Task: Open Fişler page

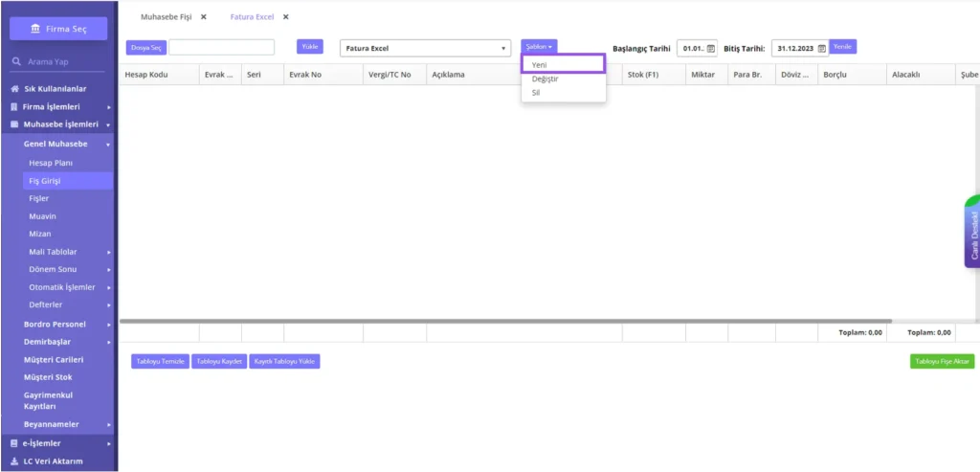Action: pyautogui.click(x=38, y=198)
